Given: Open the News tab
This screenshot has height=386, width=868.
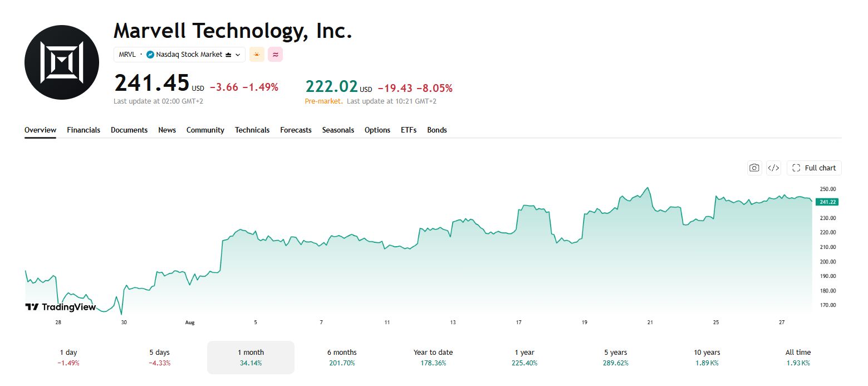Looking at the screenshot, I should (167, 130).
